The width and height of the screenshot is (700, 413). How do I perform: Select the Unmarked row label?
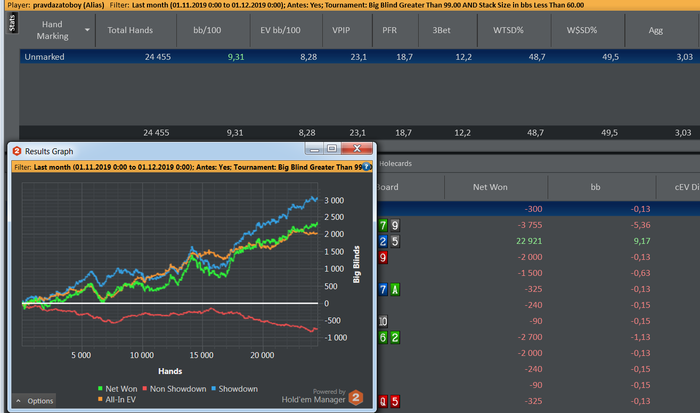click(44, 57)
